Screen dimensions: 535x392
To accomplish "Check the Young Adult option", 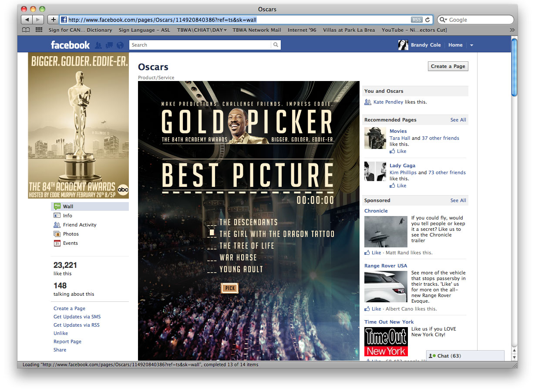I will coord(212,270).
